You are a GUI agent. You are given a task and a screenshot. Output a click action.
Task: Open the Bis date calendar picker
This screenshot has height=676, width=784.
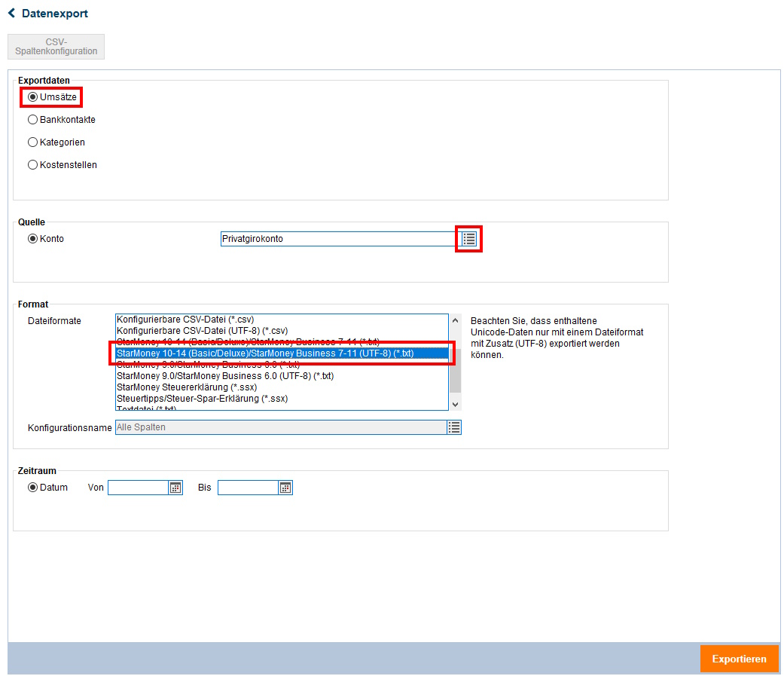pos(285,488)
